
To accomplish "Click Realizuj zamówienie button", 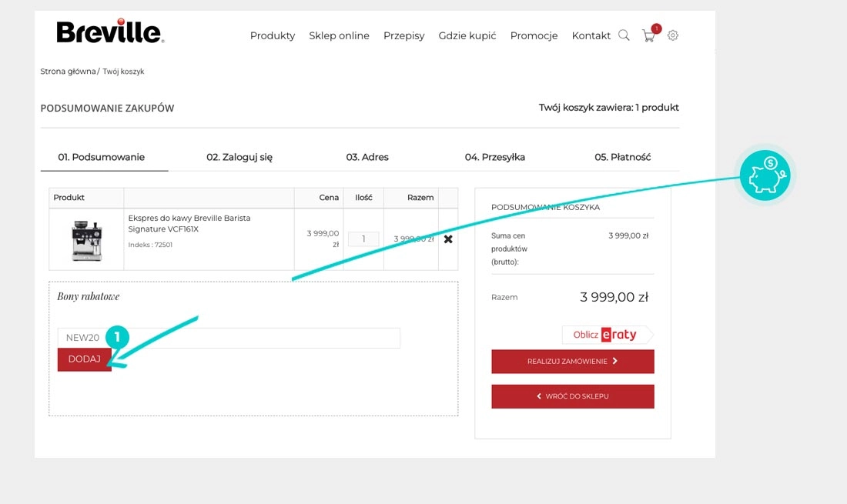I will pyautogui.click(x=573, y=361).
